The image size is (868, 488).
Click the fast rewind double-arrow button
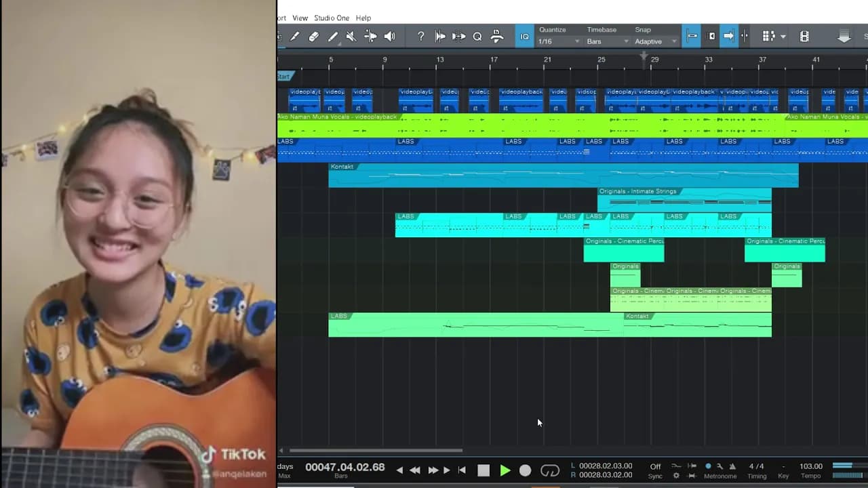click(414, 470)
